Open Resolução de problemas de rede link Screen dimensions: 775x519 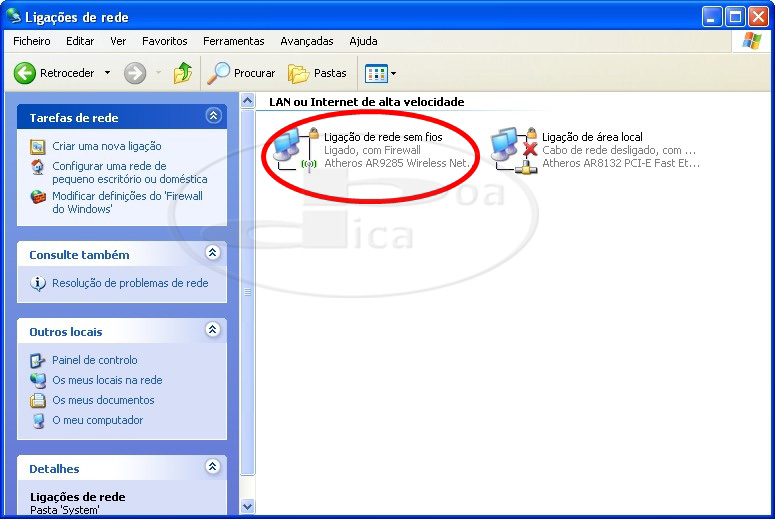[130, 283]
